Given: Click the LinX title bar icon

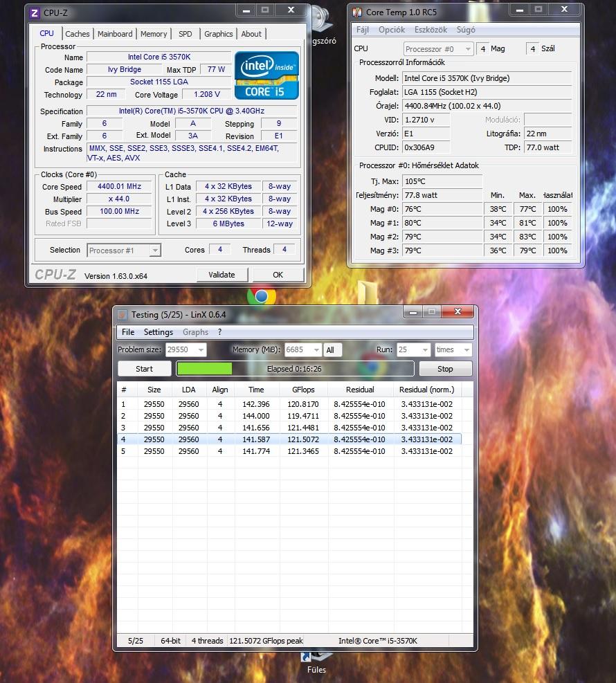Looking at the screenshot, I should pos(123,314).
